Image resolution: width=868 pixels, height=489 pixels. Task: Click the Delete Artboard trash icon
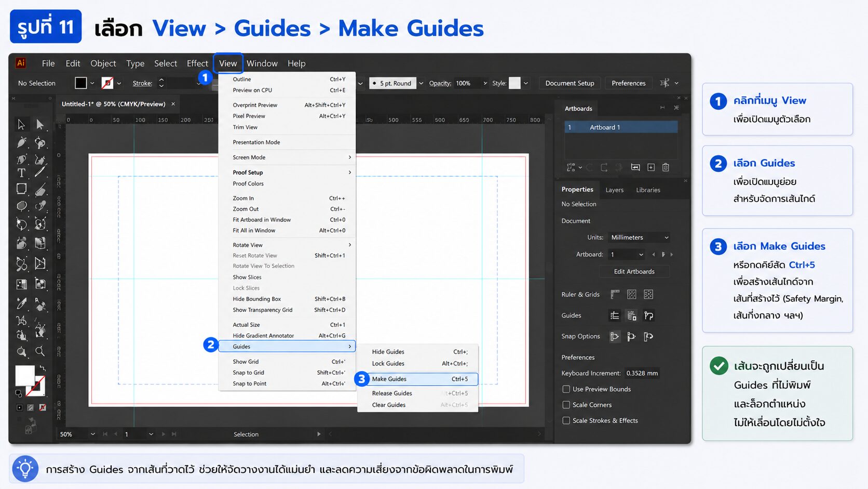click(x=666, y=167)
